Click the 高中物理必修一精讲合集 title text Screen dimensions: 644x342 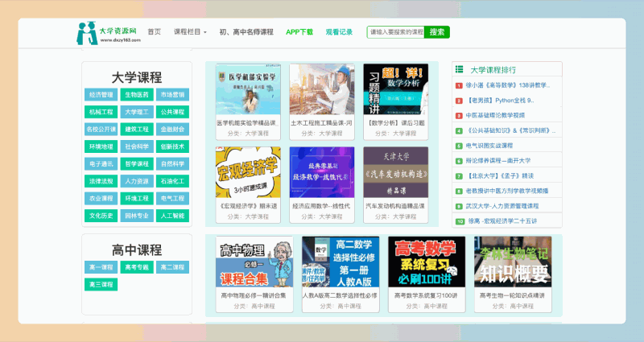[x=254, y=295]
